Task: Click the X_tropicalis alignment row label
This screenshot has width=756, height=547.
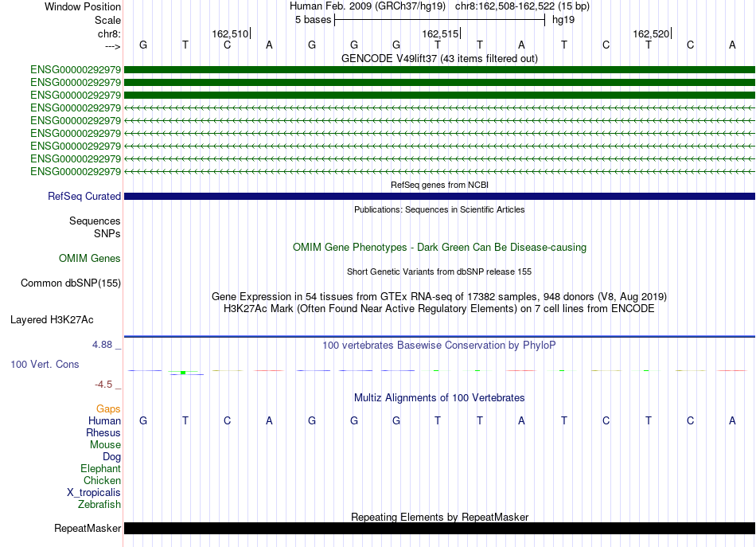Action: [94, 493]
